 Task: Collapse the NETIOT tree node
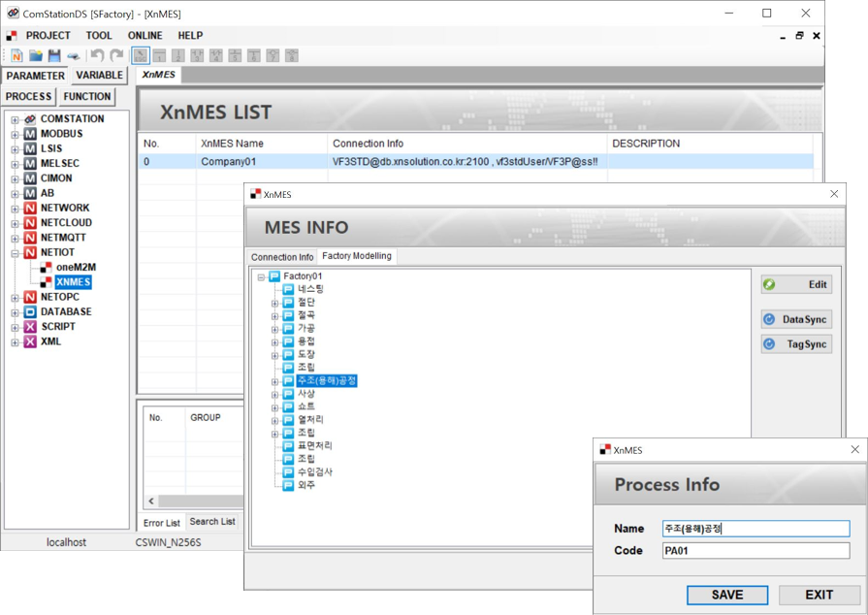15,253
